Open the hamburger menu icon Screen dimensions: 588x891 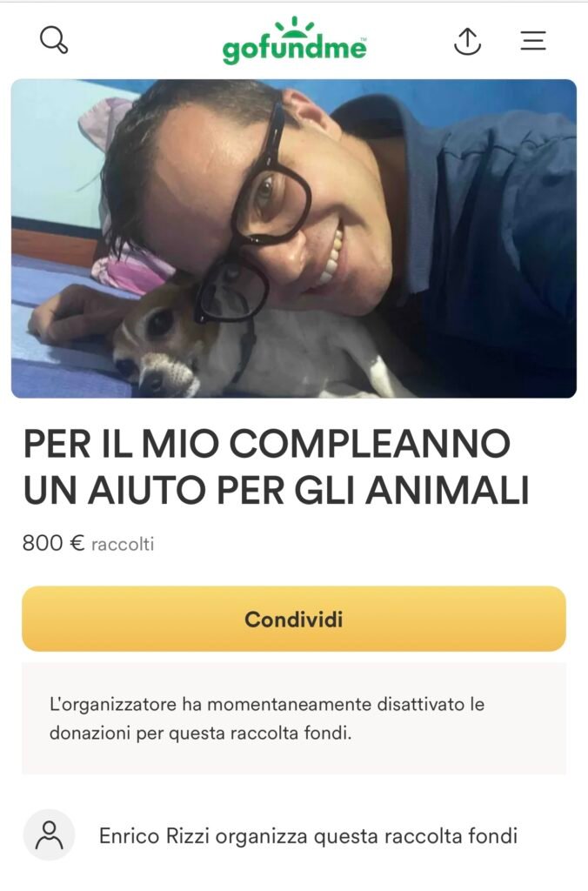[x=533, y=41]
